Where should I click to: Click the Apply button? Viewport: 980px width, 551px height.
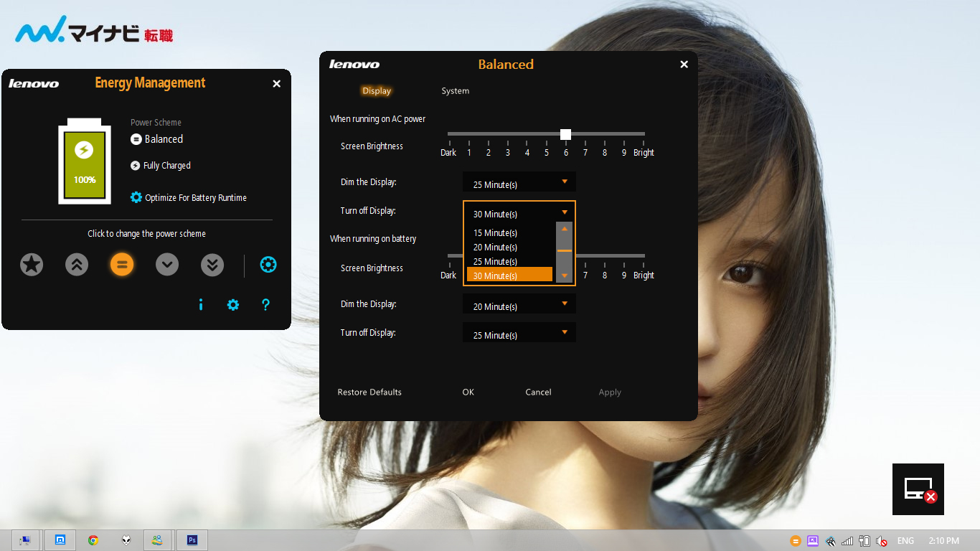[610, 392]
